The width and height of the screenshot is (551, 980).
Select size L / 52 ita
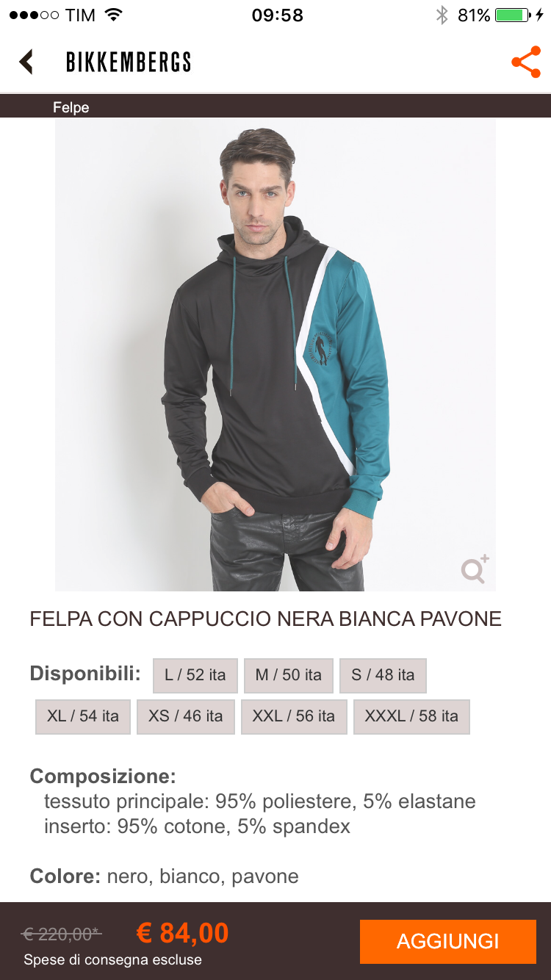pos(195,675)
